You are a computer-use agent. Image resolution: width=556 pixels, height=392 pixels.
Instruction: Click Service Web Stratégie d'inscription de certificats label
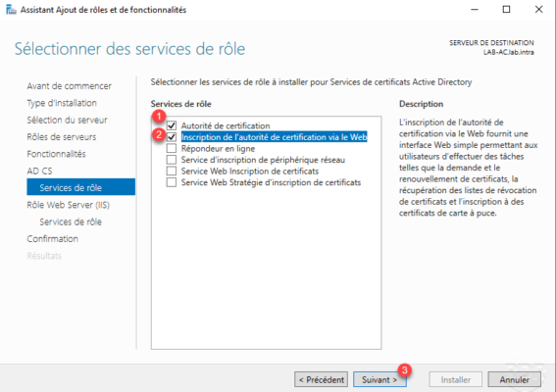tap(272, 182)
